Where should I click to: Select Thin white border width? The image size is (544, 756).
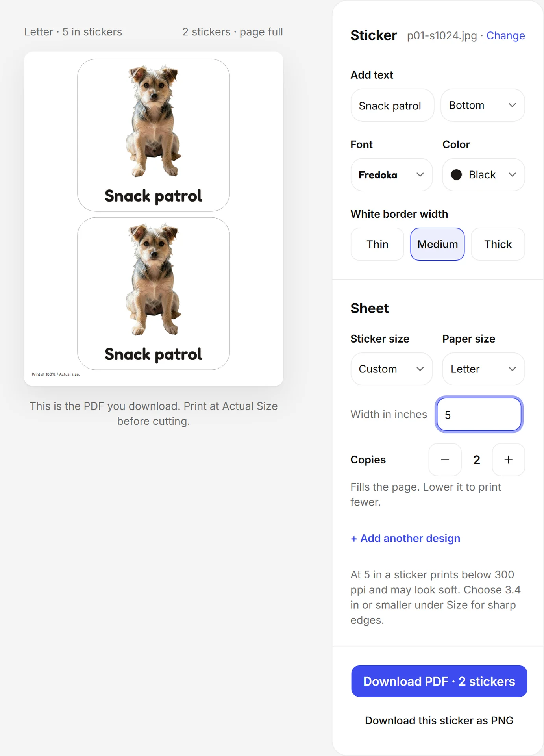tap(377, 244)
